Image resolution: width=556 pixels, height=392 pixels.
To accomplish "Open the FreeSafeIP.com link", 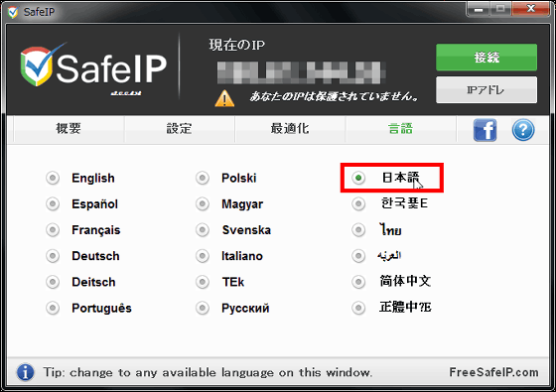I will pos(493,372).
